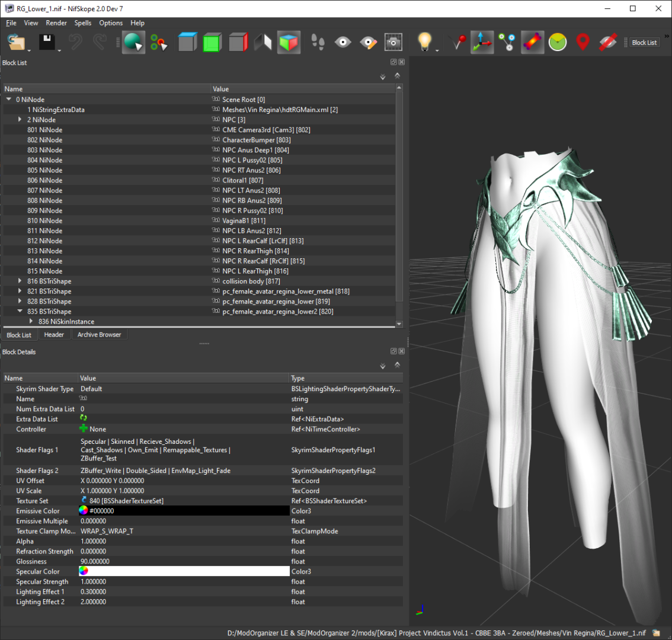Screen dimensions: 672x640
Task: Switch to the green front cube view
Action: 212,42
